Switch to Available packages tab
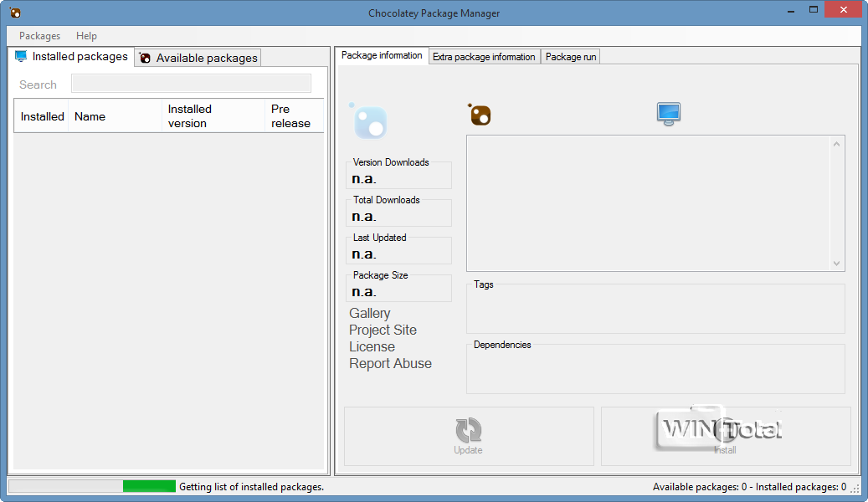The image size is (868, 502). 198,58
